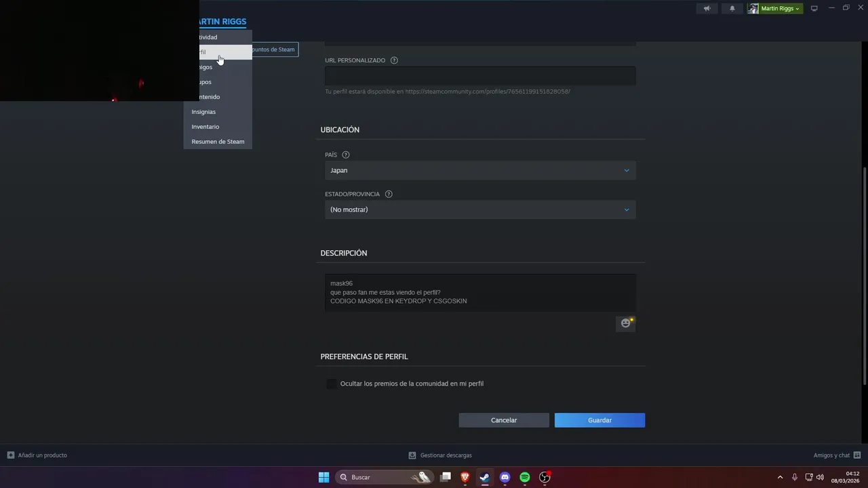This screenshot has width=868, height=488.
Task: Click the taskbar Buscar search box
Action: pos(385,477)
